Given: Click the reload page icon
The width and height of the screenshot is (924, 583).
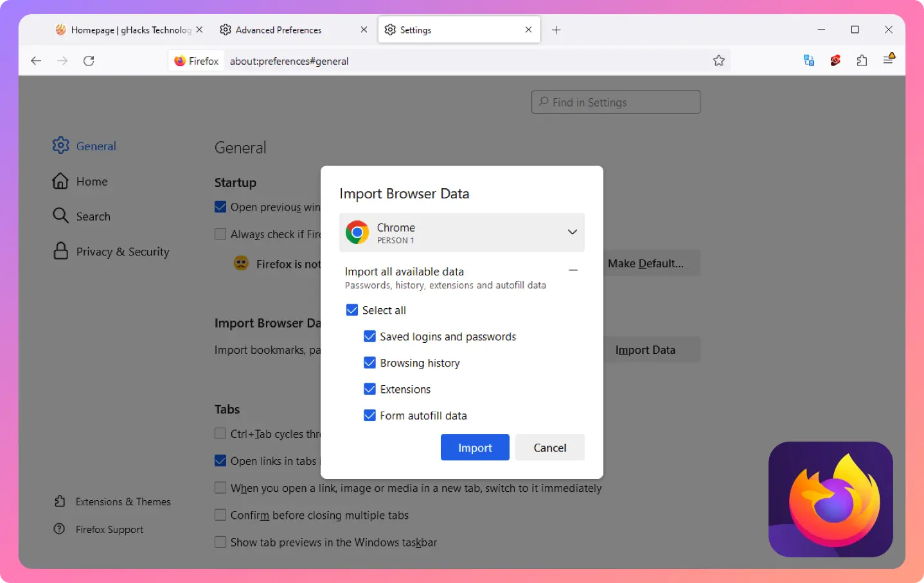Looking at the screenshot, I should coord(89,61).
